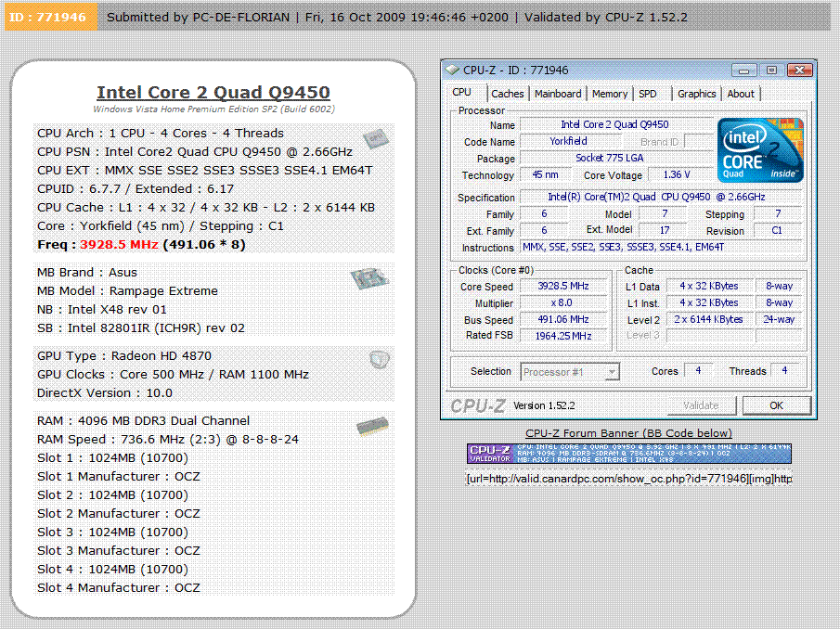Click the SB : Intel 82801IR row
This screenshot has width=840, height=629.
pos(141,328)
